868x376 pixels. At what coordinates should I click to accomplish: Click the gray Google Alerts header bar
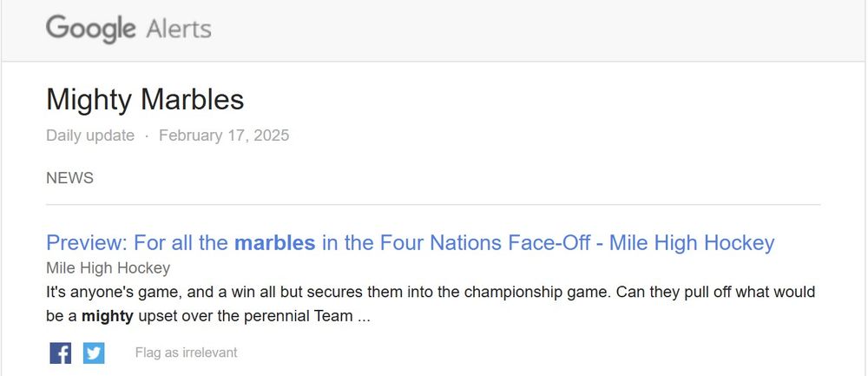point(521,30)
